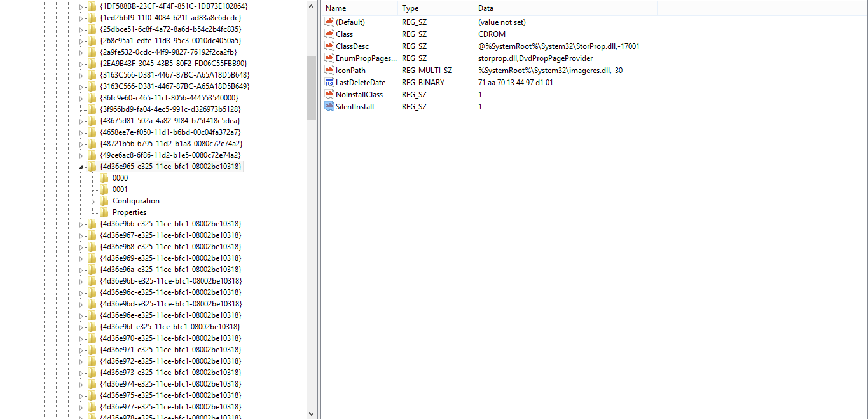Viewport: 868px width, 419px height.
Task: Click the ClassDesc value icon
Action: (329, 46)
